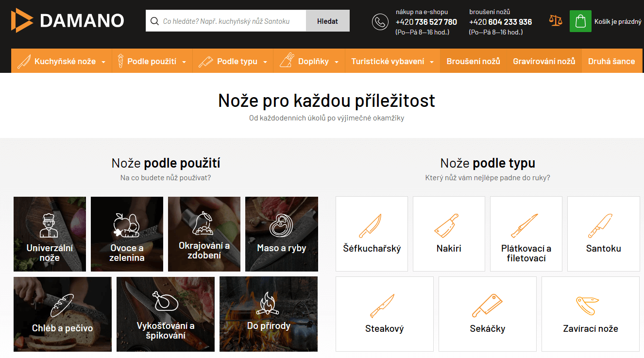This screenshot has height=358, width=644.
Task: Click the product comparison scales icon
Action: 555,21
